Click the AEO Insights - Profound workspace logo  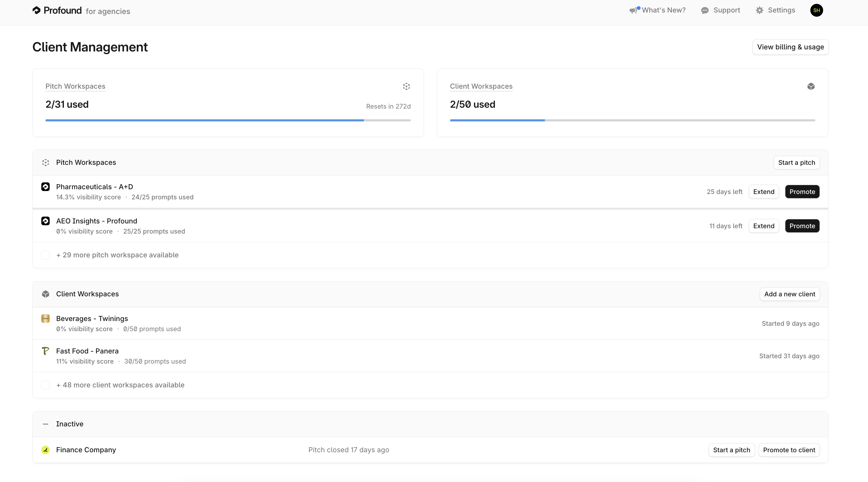(45, 221)
